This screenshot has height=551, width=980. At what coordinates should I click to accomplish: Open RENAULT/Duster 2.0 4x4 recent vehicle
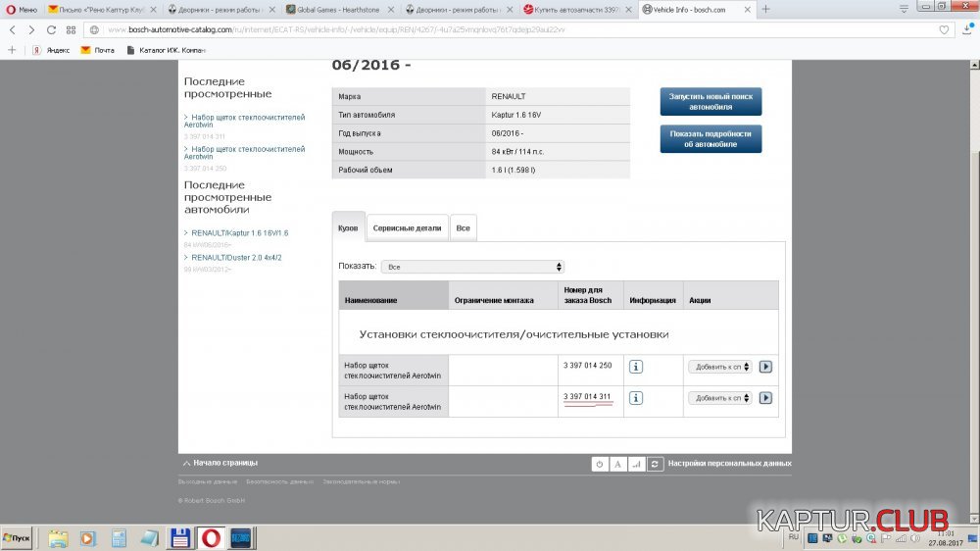coord(236,257)
